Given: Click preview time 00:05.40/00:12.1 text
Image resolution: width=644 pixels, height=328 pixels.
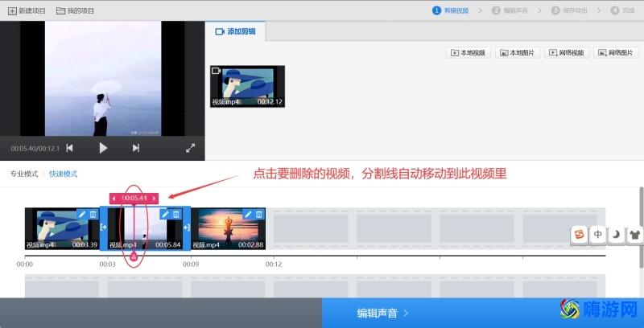Looking at the screenshot, I should point(35,148).
